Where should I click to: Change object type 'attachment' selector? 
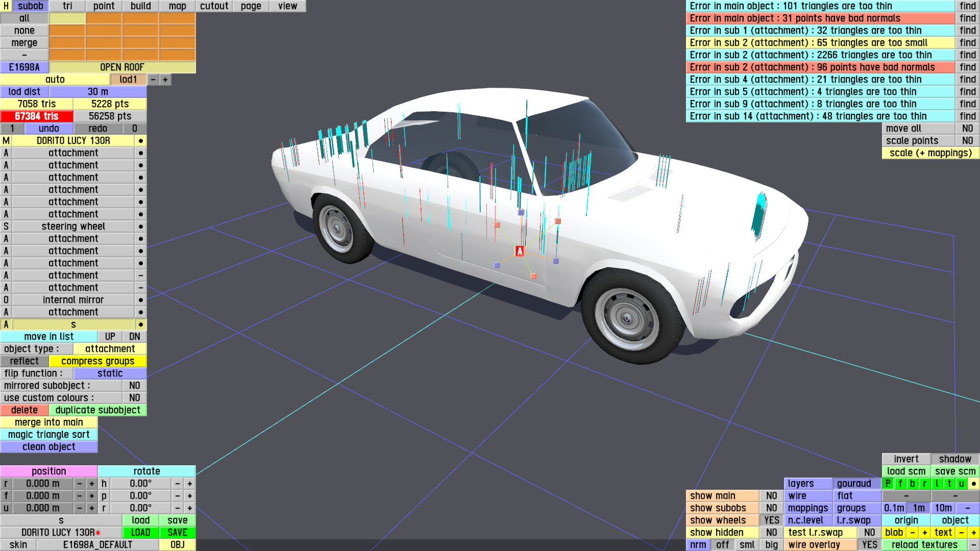(110, 349)
